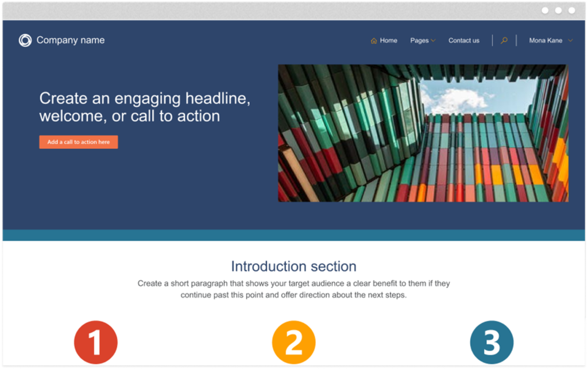Click the orange number 2 circle
Image resolution: width=588 pixels, height=369 pixels.
coord(293,343)
